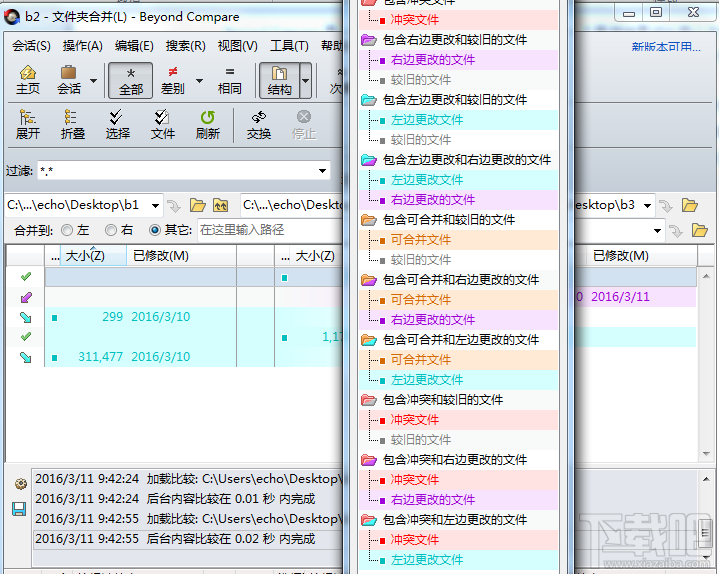Screen dimensions: 719x574
Task: Select merge to 左 radio button
Action: pos(67,230)
